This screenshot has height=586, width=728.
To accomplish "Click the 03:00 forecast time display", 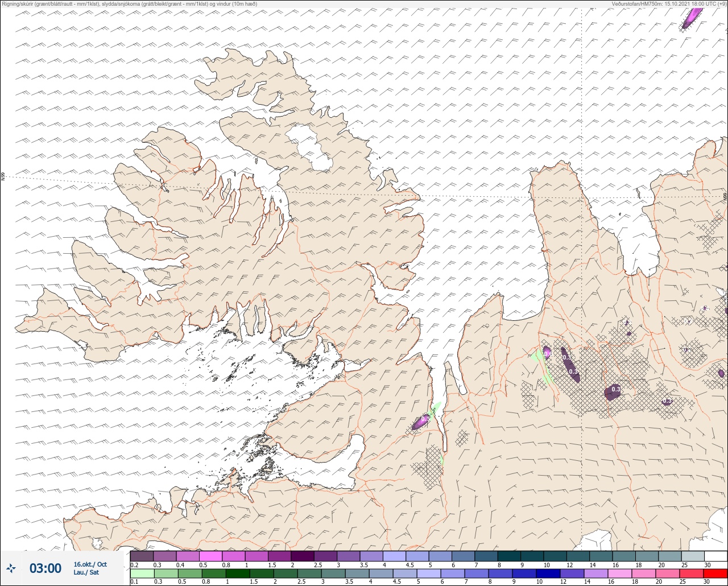I will click(45, 568).
